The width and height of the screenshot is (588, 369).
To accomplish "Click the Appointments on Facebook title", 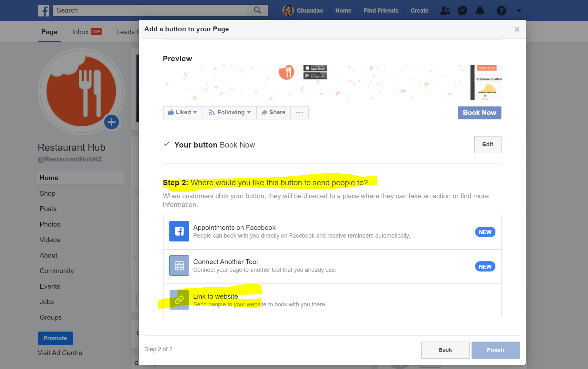I will click(x=234, y=228).
